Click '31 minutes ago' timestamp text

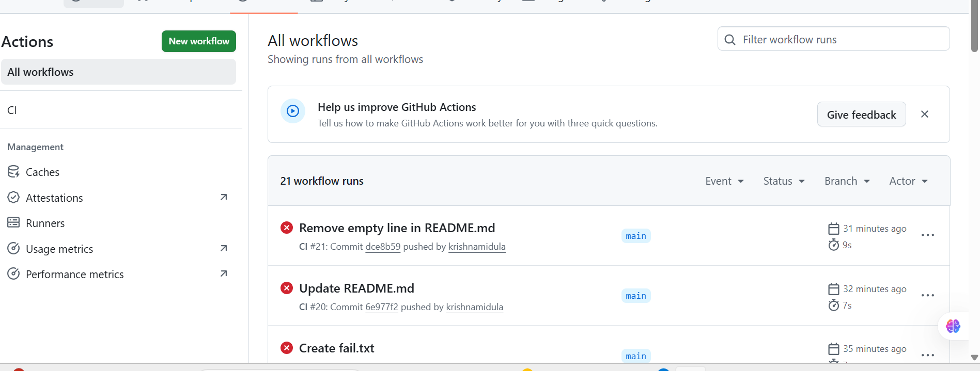875,229
